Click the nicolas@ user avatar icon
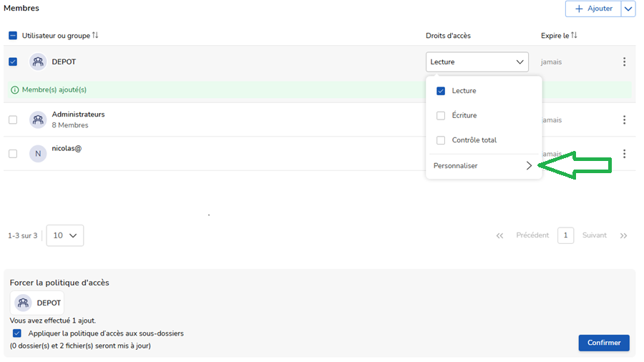Image resolution: width=644 pixels, height=362 pixels. [38, 154]
